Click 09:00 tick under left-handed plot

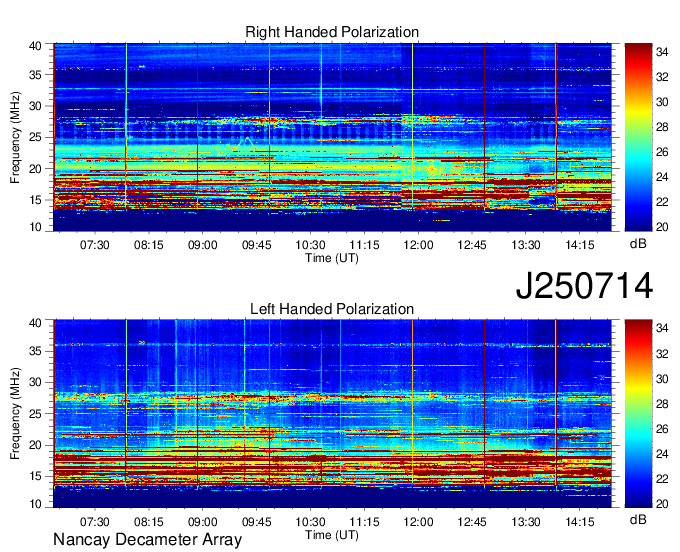[x=203, y=522]
